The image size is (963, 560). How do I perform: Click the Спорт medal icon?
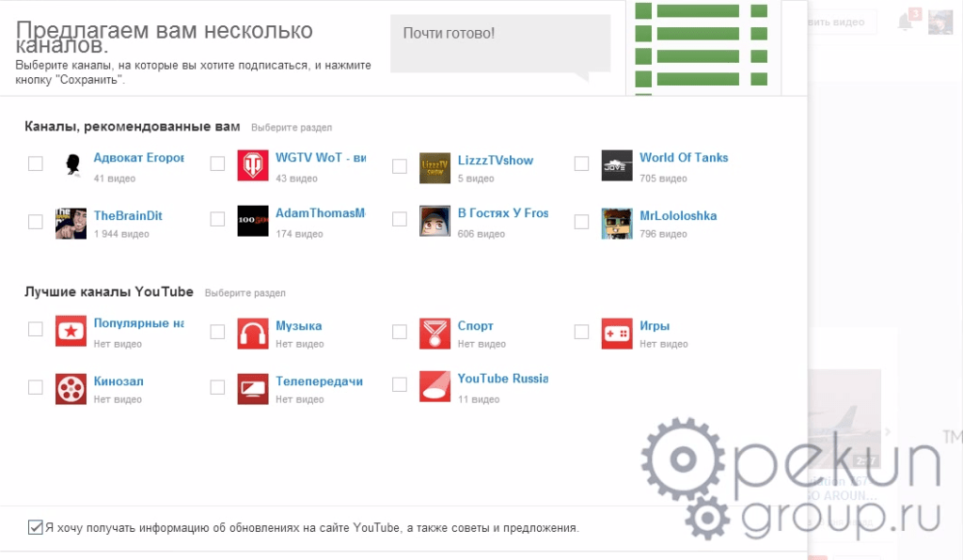click(x=434, y=334)
